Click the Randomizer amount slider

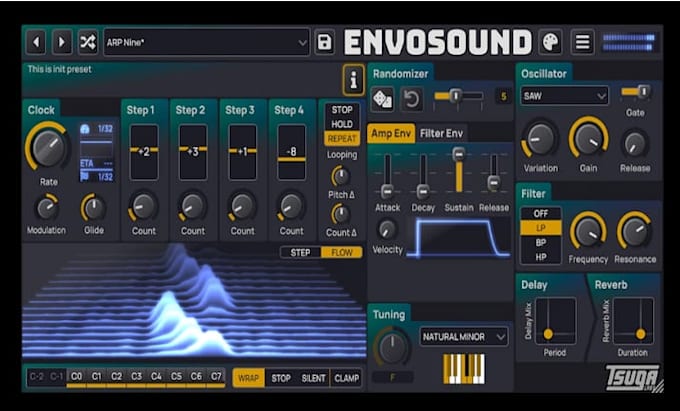[458, 96]
